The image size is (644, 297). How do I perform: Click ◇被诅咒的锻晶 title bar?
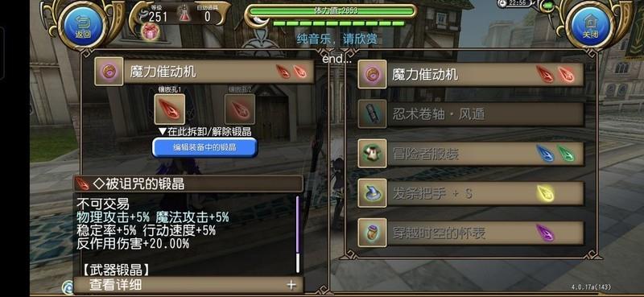[x=188, y=184]
